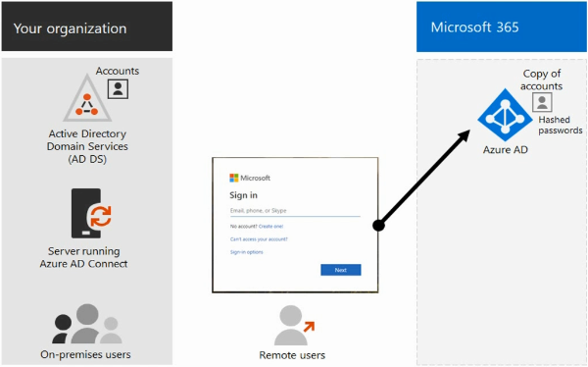The width and height of the screenshot is (588, 367).
Task: Click the Active Directory Domain Services (AD DS) label
Action: coord(87,146)
